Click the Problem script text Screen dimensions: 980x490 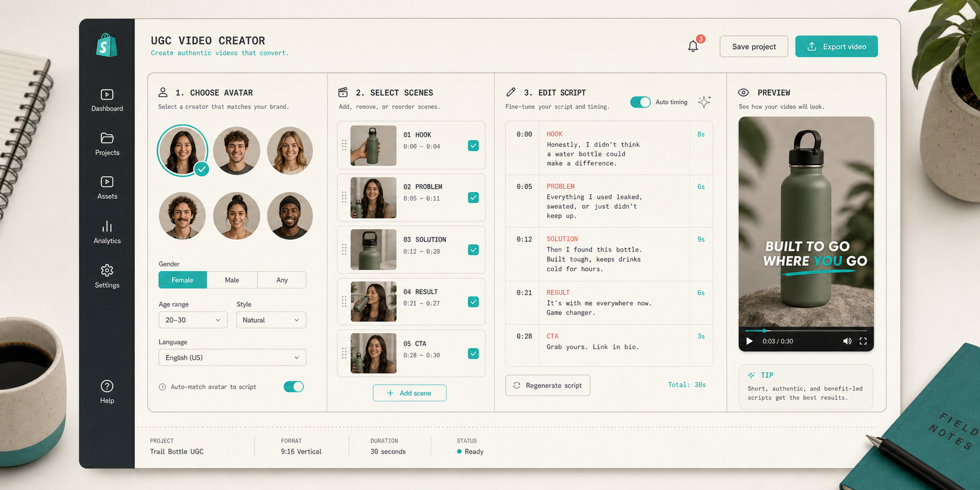pos(594,207)
